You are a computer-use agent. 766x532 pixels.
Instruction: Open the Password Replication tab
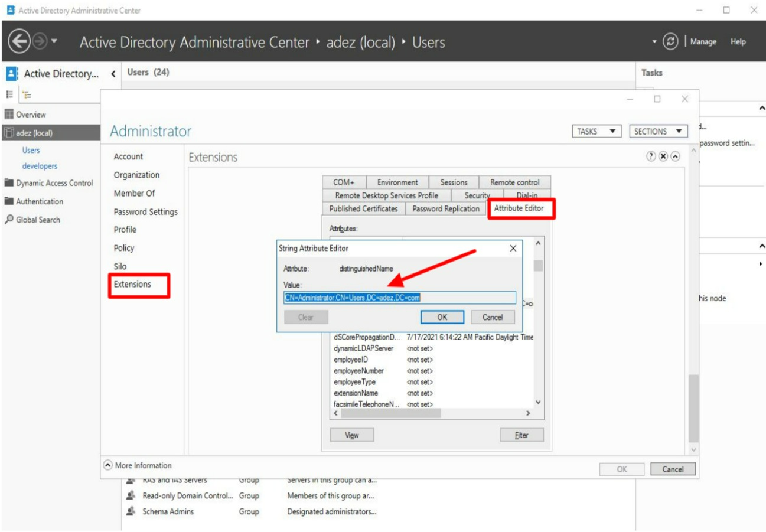tap(446, 208)
